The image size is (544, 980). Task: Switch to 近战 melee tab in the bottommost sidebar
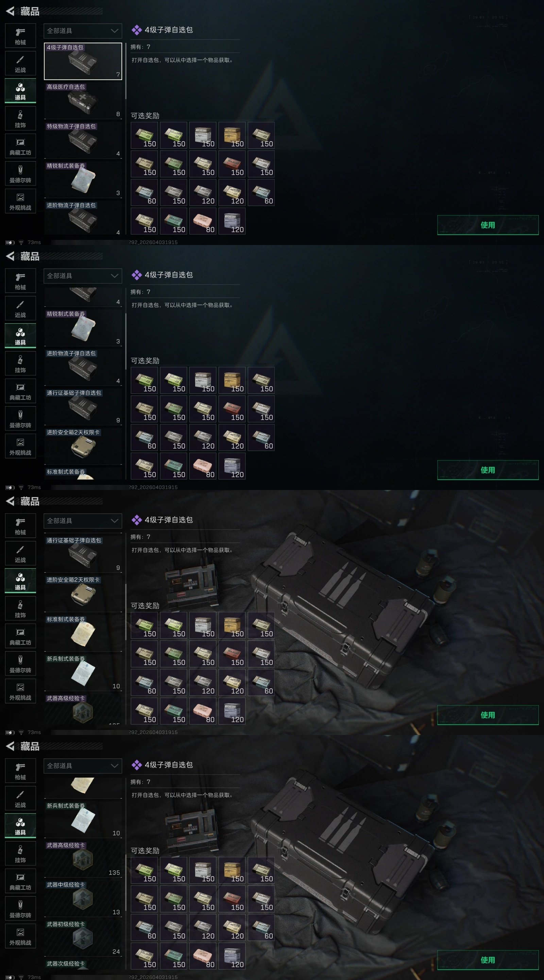coord(20,799)
